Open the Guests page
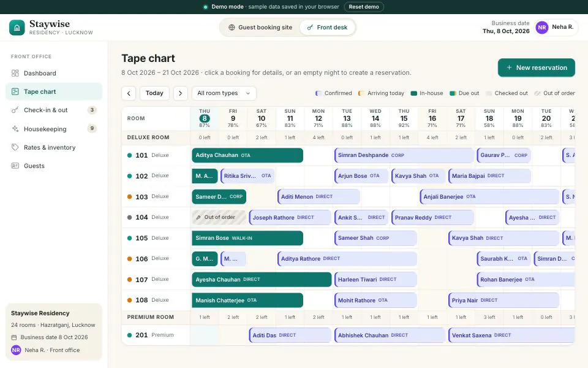588x368 pixels. [54, 166]
